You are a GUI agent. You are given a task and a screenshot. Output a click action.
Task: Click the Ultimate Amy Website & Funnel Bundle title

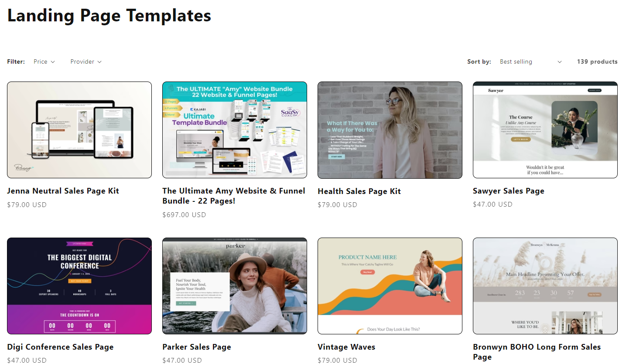point(234,196)
